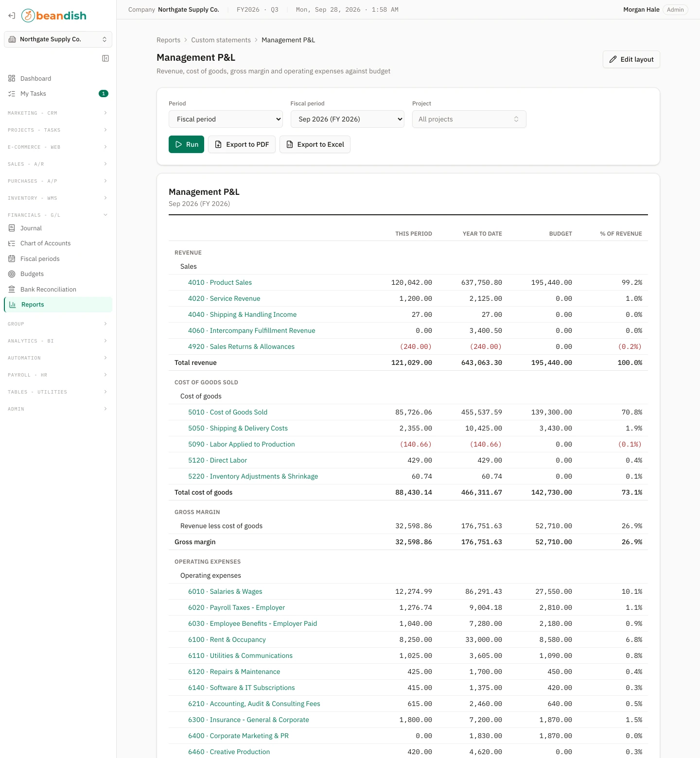Open account 4010 Product Sales
Screen dimensions: 700x758
[x=220, y=283]
